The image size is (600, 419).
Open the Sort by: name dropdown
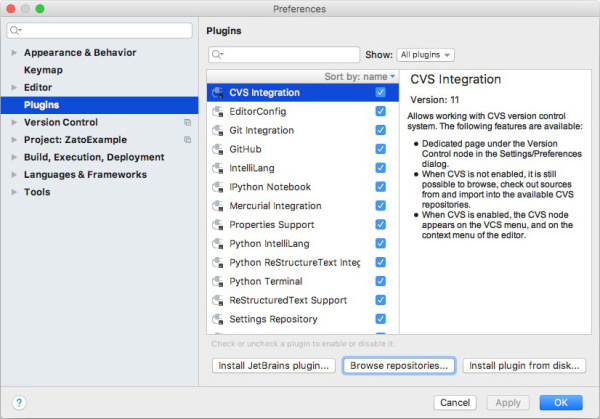pos(359,77)
